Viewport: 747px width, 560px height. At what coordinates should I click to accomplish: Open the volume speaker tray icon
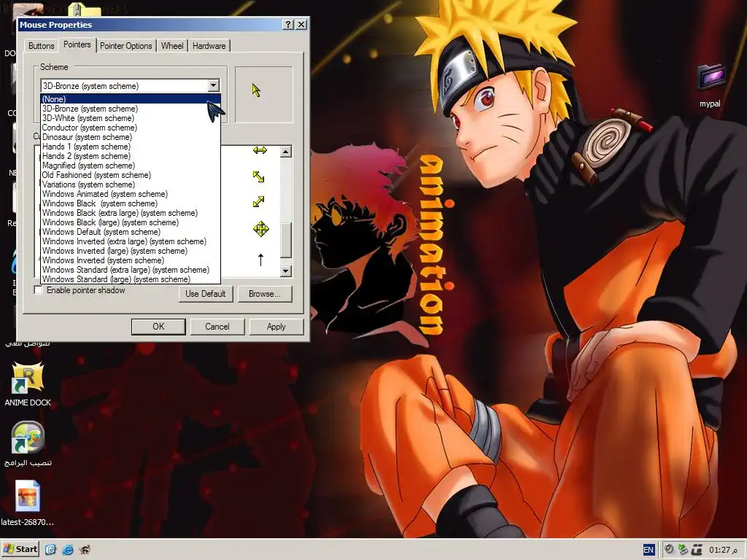point(669,550)
